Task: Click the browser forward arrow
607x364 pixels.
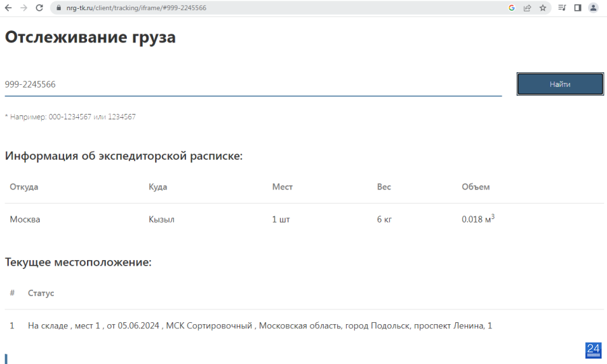Action: (24, 7)
